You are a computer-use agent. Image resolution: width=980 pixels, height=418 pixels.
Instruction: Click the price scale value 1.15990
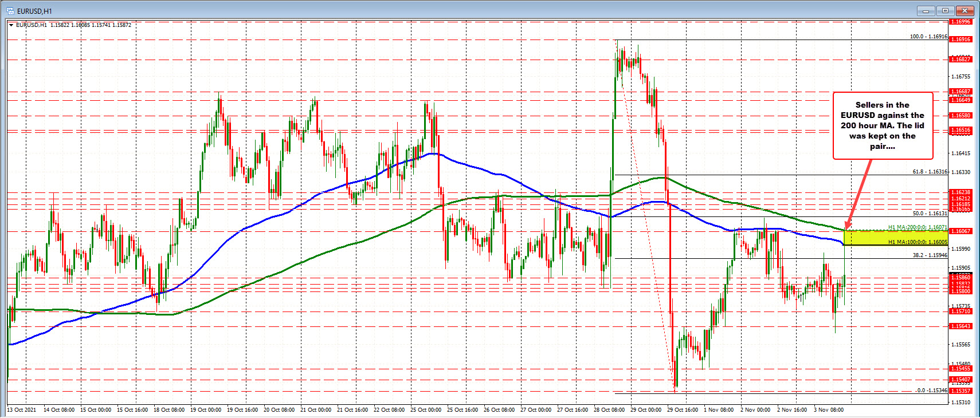[961, 249]
